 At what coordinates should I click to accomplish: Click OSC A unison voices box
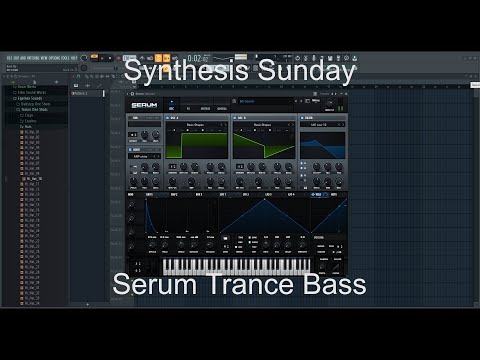172,166
